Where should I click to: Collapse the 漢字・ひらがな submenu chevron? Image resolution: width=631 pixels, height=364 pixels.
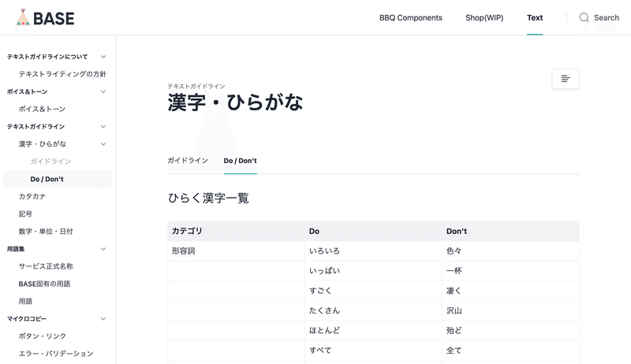pyautogui.click(x=103, y=144)
